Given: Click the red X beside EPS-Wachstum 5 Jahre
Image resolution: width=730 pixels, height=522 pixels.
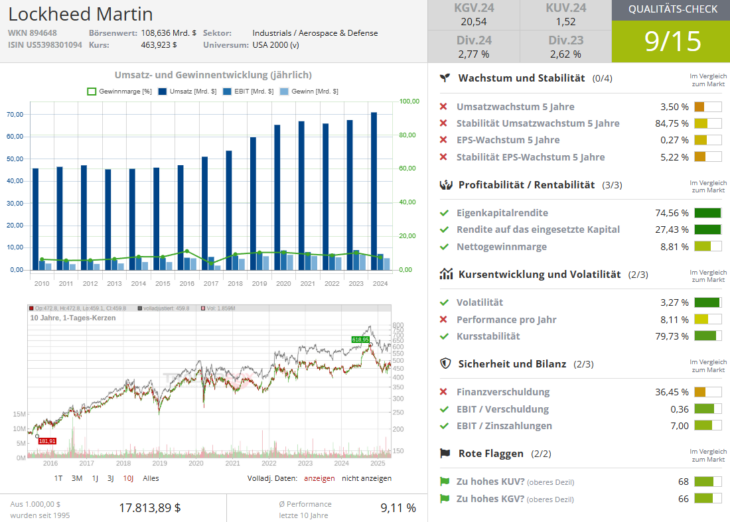Looking at the screenshot, I should 443,140.
